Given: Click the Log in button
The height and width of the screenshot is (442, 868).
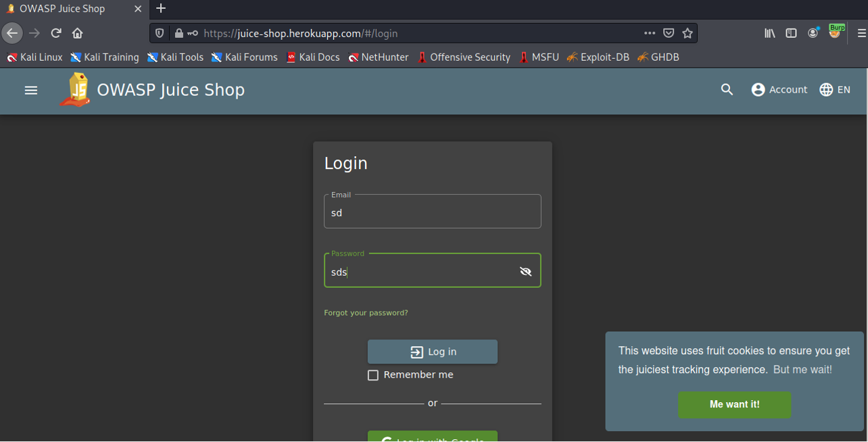Looking at the screenshot, I should [x=433, y=352].
